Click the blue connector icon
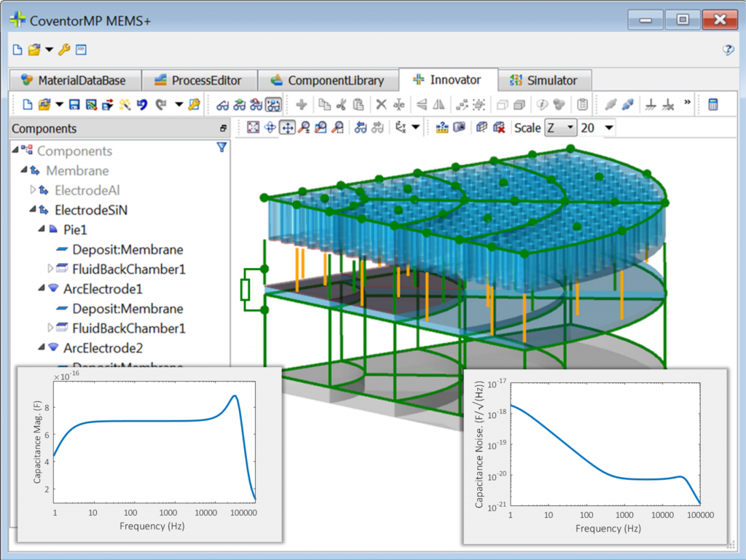Screen dimensions: 746x560 click(627, 105)
